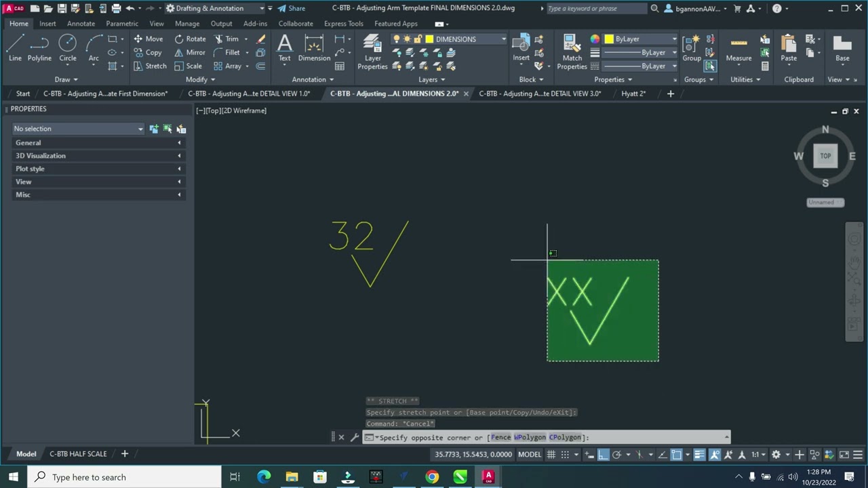Click the TOP face of the ViewCube
The height and width of the screenshot is (488, 868).
click(x=825, y=156)
